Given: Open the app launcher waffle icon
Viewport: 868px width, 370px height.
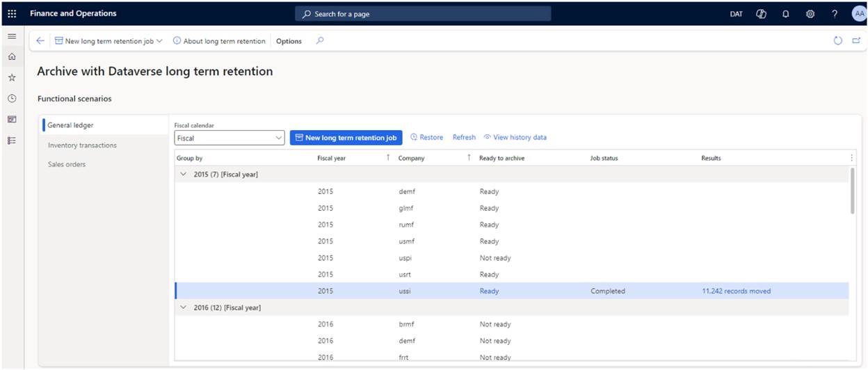Looking at the screenshot, I should coord(12,13).
